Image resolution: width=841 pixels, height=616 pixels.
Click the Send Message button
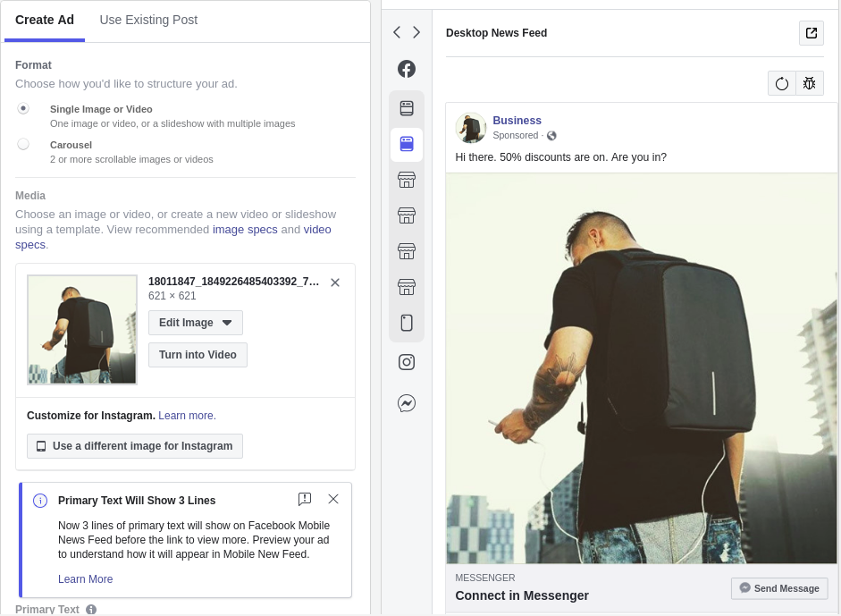[779, 588]
